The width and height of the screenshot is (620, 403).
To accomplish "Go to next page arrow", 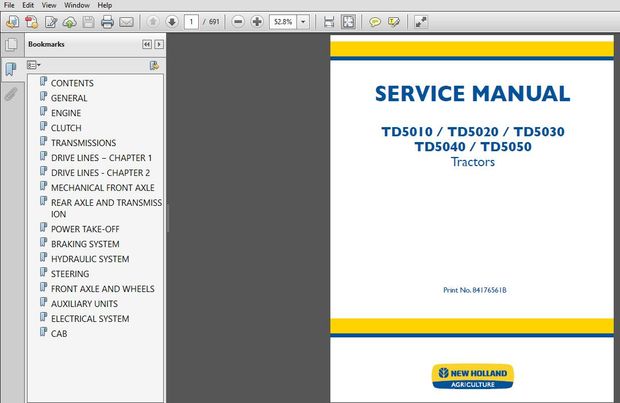I will tap(172, 22).
